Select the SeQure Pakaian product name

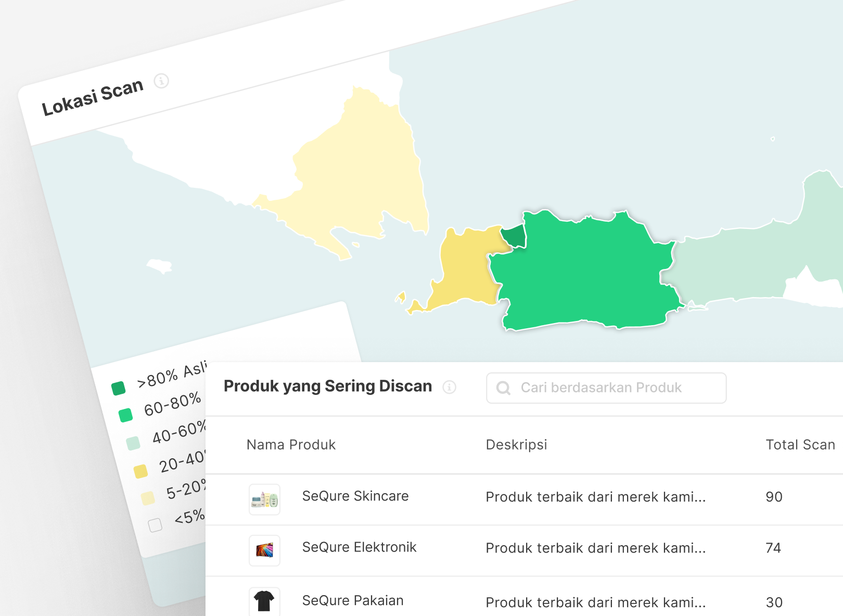click(353, 600)
